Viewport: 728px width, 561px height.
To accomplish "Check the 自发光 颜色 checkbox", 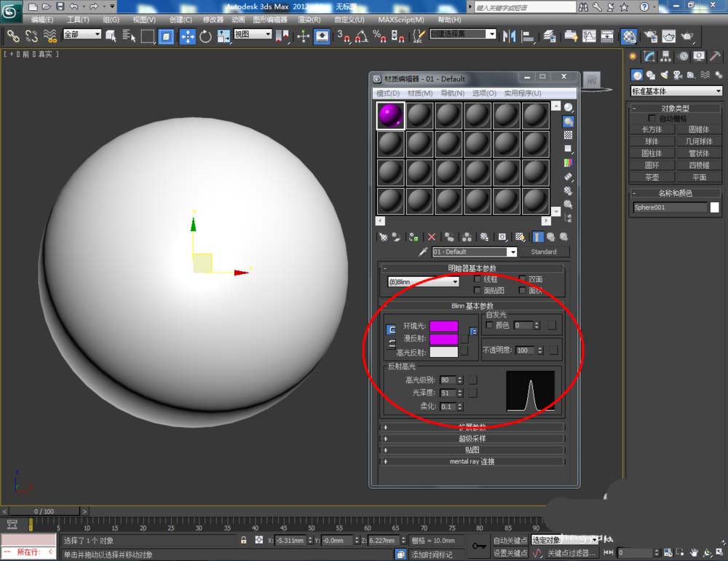I will [x=489, y=325].
